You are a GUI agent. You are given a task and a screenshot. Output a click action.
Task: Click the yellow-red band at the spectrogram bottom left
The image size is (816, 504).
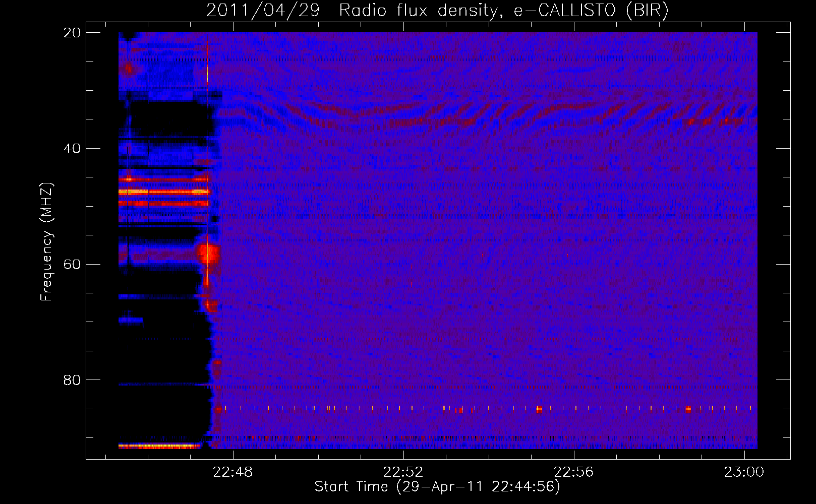160,446
